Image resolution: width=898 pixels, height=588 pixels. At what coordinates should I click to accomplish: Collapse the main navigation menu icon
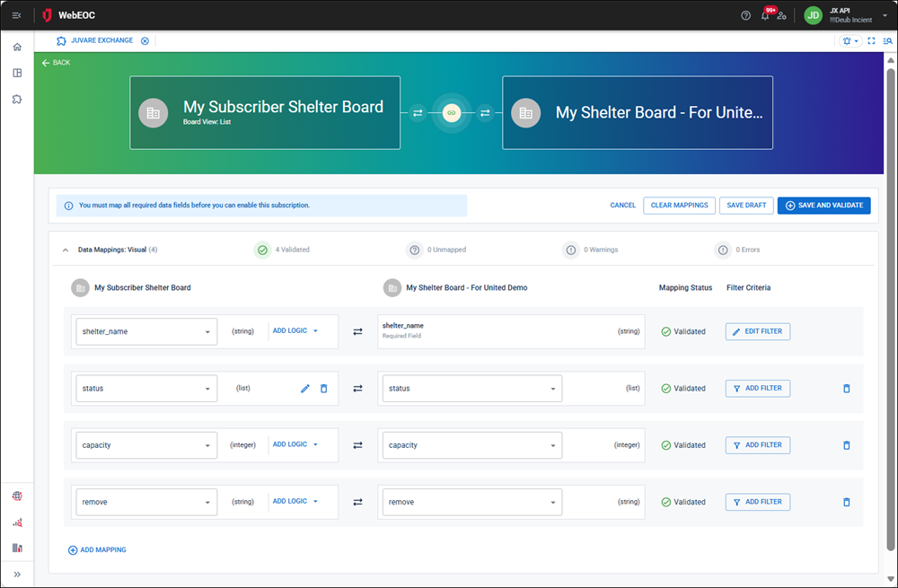(x=16, y=15)
